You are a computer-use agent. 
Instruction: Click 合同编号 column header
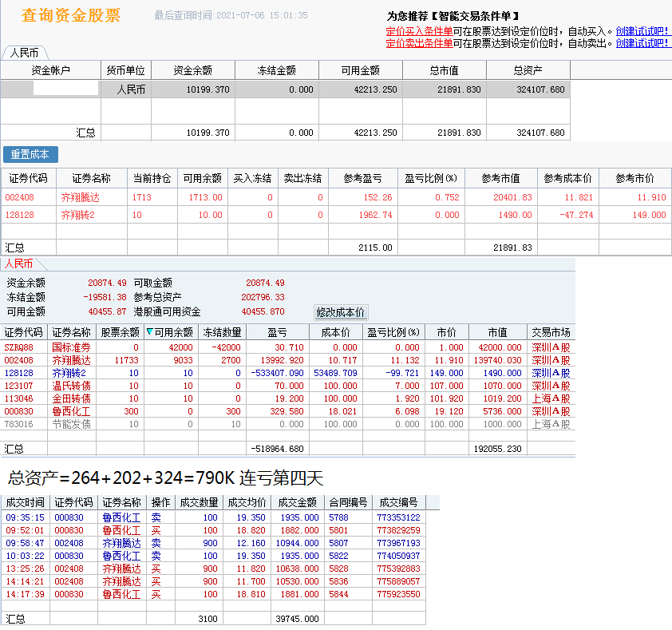click(348, 502)
